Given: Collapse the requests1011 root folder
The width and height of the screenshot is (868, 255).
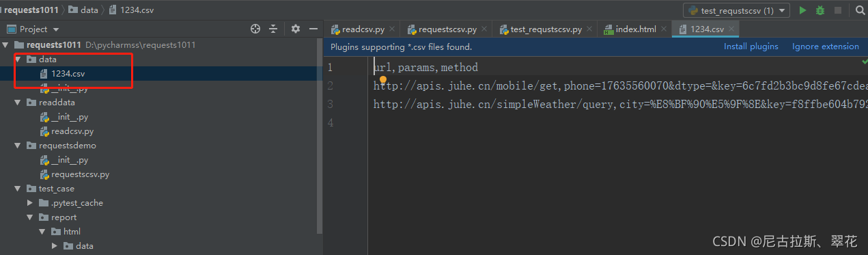Looking at the screenshot, I should [6, 45].
